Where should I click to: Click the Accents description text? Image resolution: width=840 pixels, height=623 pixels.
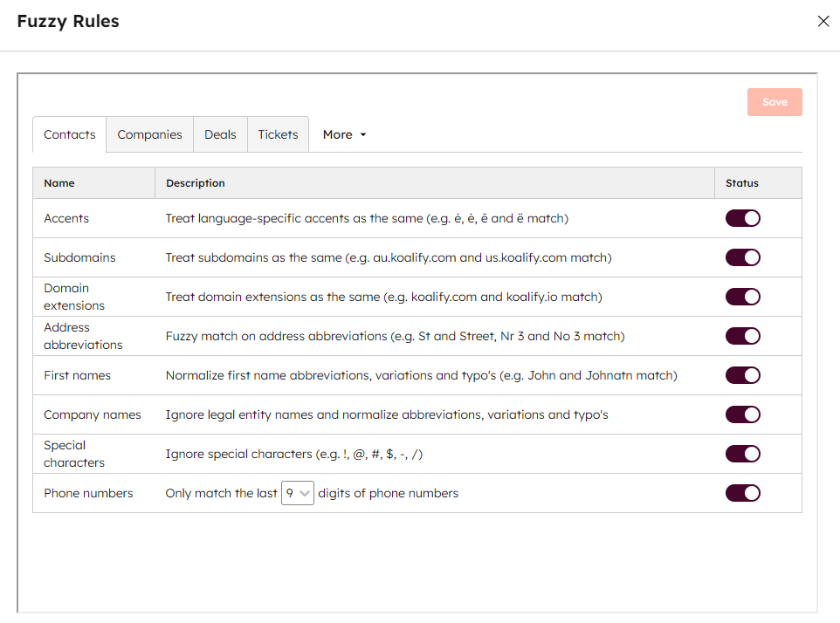point(367,218)
